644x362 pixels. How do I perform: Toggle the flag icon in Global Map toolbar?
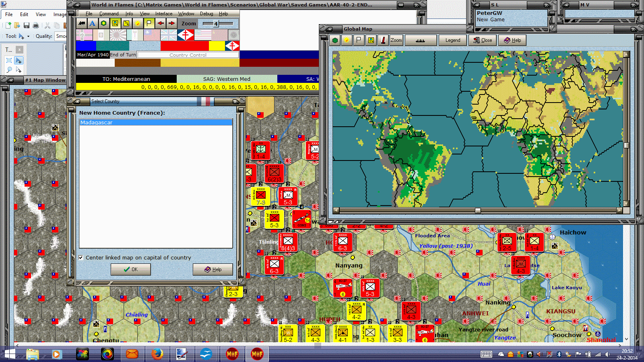click(358, 40)
